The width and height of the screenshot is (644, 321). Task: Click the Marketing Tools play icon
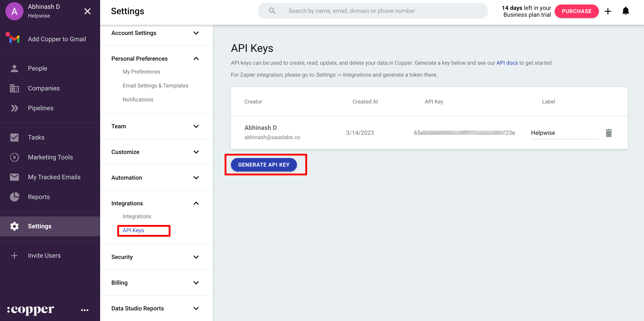(14, 157)
